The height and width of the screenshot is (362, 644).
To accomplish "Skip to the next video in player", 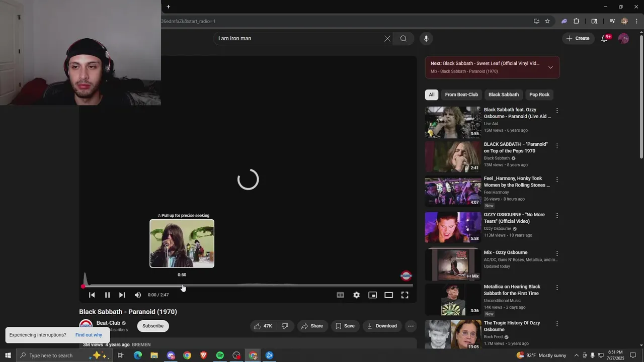I will pyautogui.click(x=122, y=295).
